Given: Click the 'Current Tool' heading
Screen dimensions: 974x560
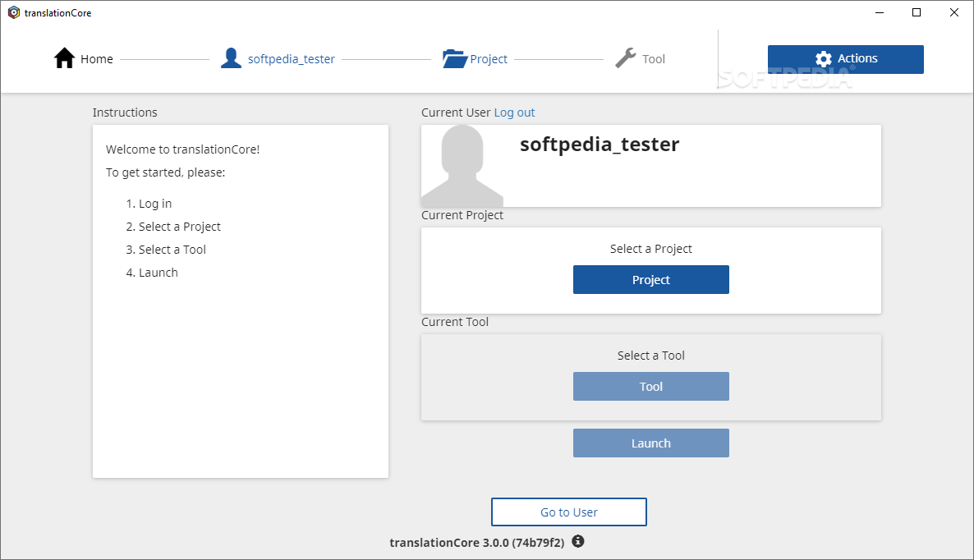Looking at the screenshot, I should point(455,322).
